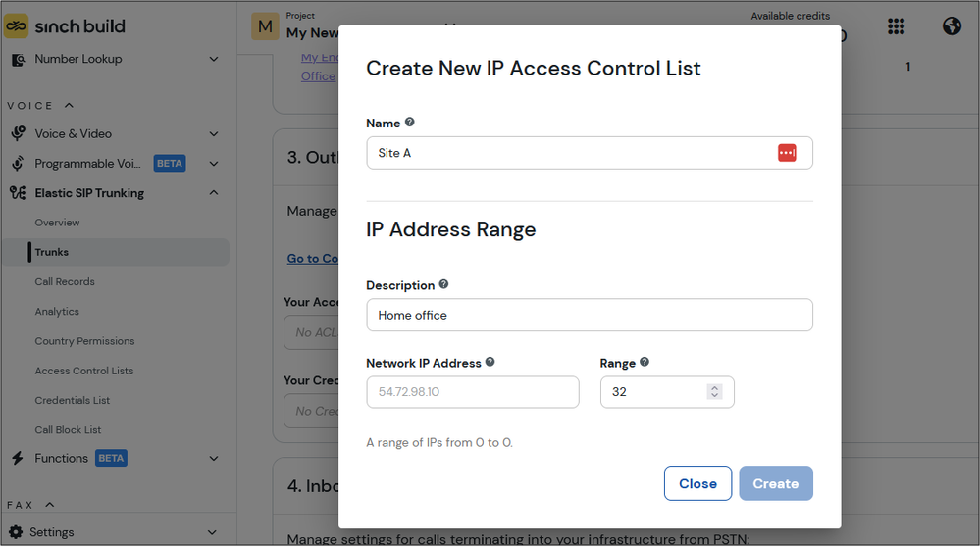980x547 pixels.
Task: Click the globe language icon
Action: (952, 26)
